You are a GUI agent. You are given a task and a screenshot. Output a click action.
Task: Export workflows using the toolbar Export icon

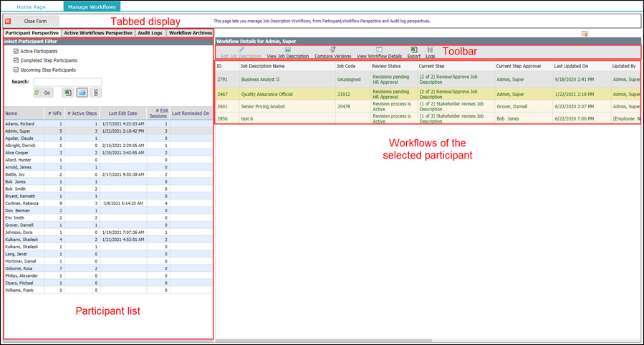pos(414,49)
